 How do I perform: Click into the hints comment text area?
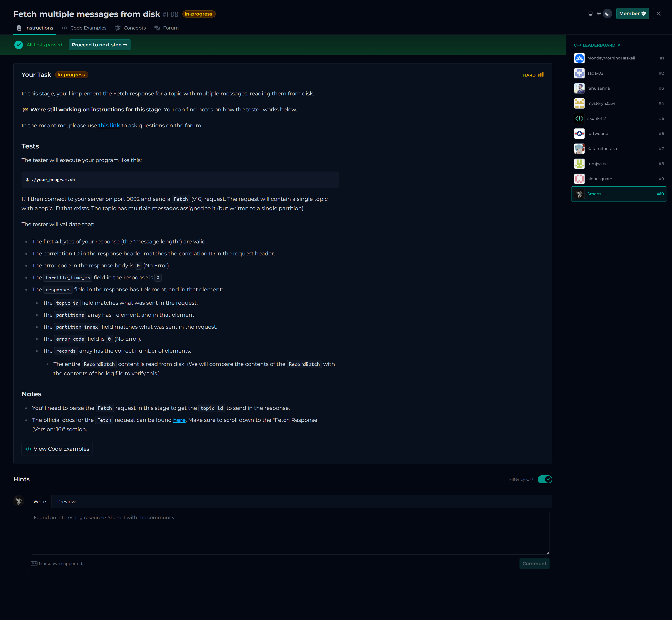(x=290, y=533)
